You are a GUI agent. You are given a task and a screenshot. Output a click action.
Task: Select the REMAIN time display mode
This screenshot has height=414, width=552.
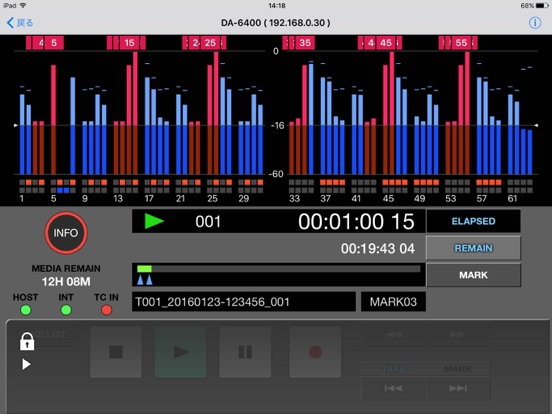pos(473,248)
